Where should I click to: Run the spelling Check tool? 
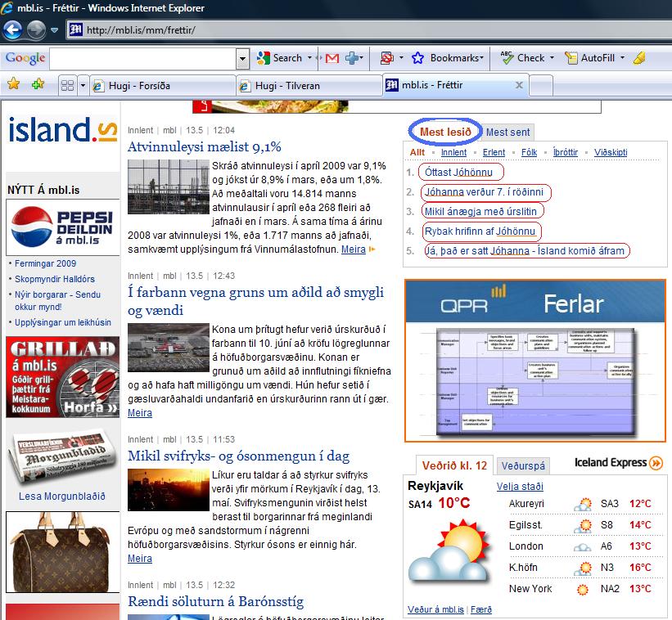pyautogui.click(x=522, y=58)
